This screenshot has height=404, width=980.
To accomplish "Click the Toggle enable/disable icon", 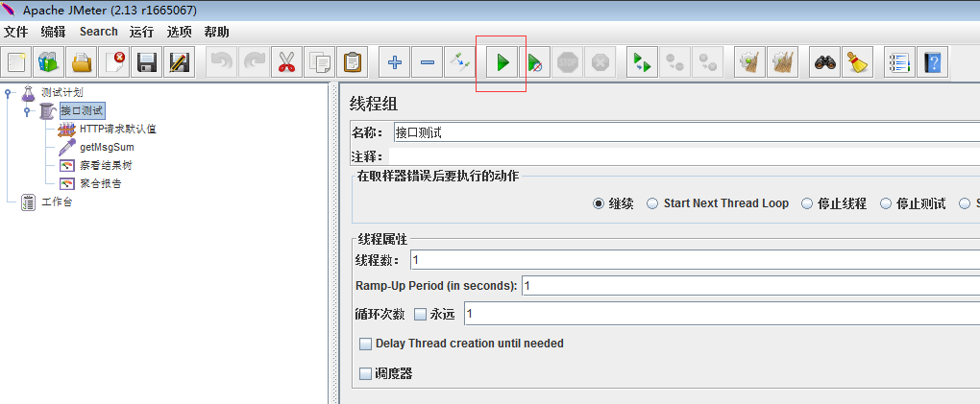I will click(x=459, y=62).
